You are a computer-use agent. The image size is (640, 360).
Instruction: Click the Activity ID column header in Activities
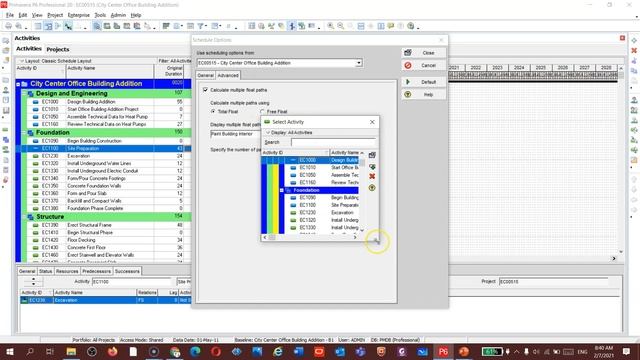(x=40, y=71)
